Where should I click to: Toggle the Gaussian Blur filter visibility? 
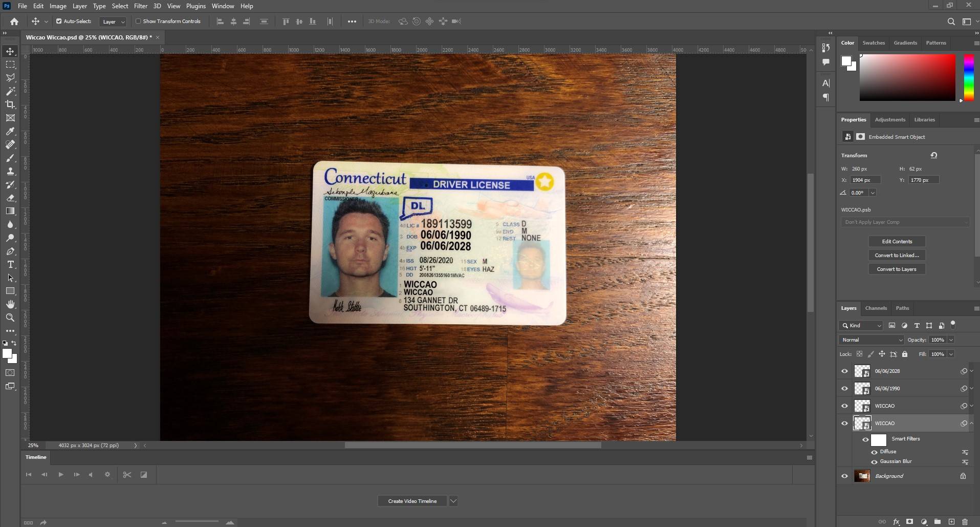[x=874, y=462]
